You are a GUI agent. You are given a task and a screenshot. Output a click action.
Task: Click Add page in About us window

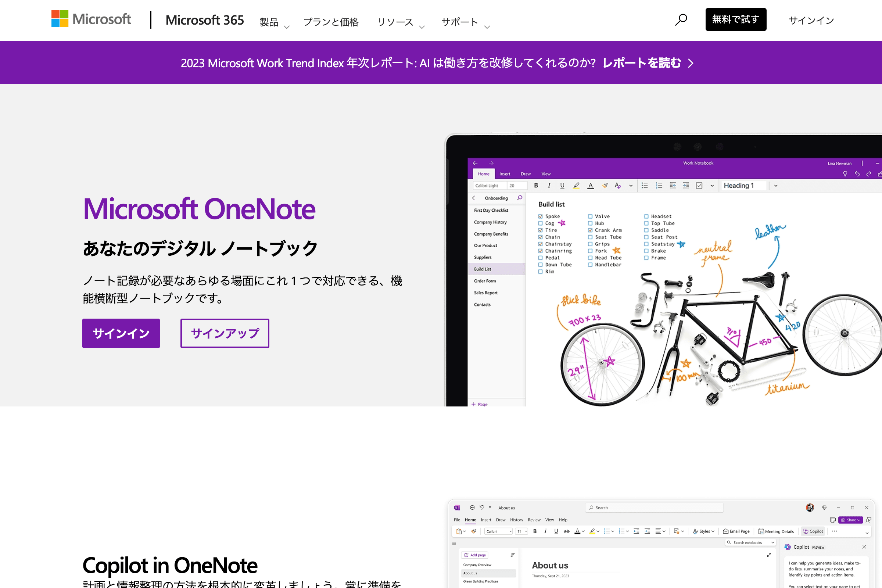pyautogui.click(x=475, y=555)
